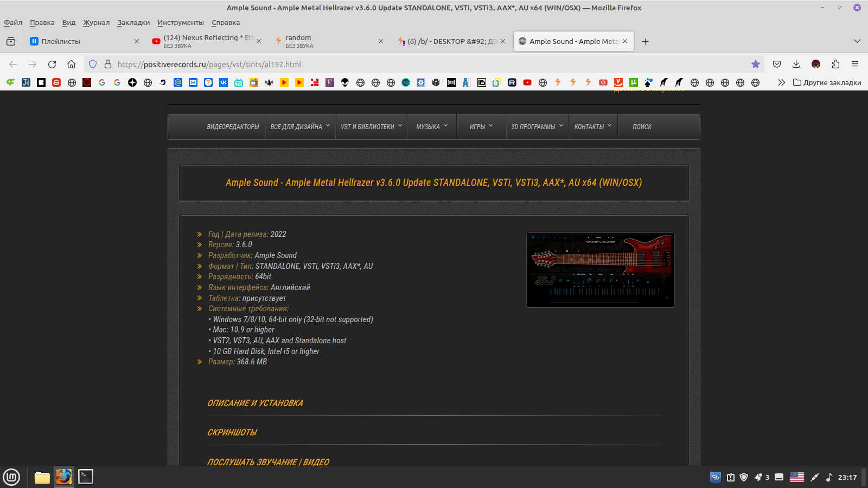
Task: Open the blue envelope mail bookmark
Action: (x=193, y=82)
